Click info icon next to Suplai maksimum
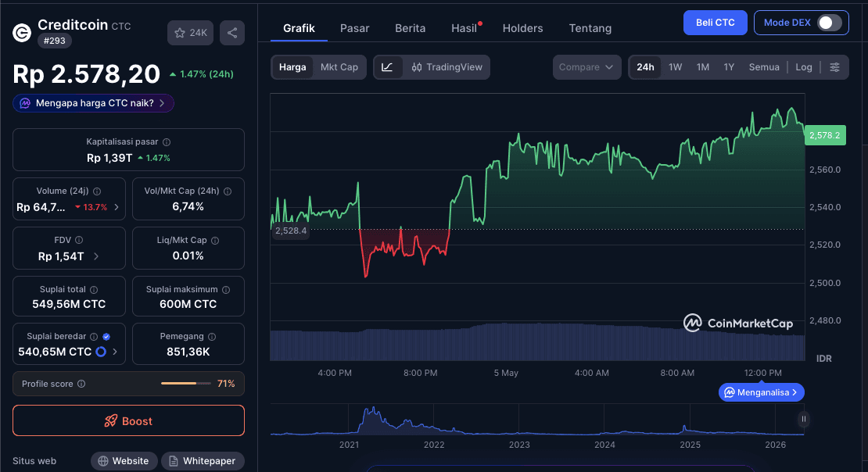868x472 pixels. point(226,290)
